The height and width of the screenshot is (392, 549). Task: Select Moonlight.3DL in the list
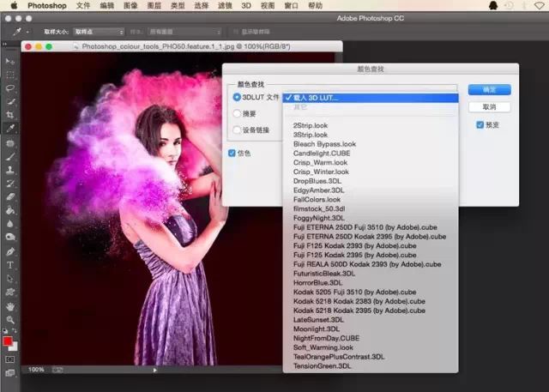pos(371,329)
